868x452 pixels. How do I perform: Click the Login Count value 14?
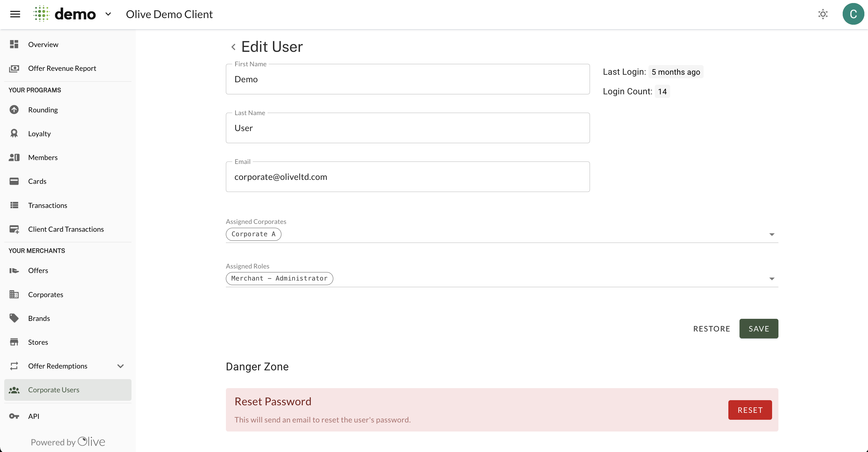[x=662, y=92]
